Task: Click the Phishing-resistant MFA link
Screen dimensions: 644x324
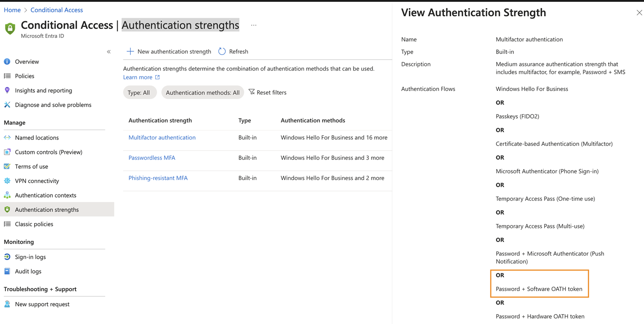Action: click(158, 178)
